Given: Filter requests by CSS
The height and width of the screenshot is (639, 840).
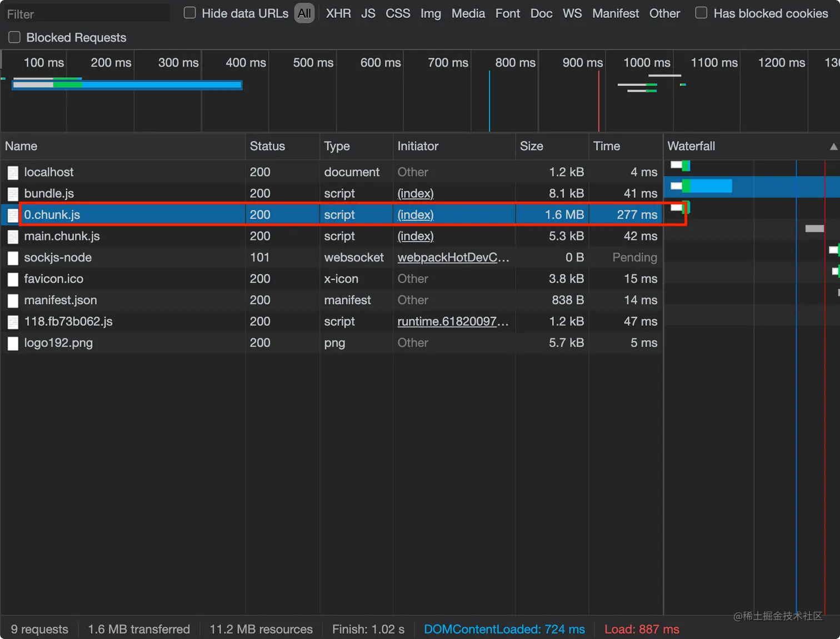Looking at the screenshot, I should click(398, 13).
